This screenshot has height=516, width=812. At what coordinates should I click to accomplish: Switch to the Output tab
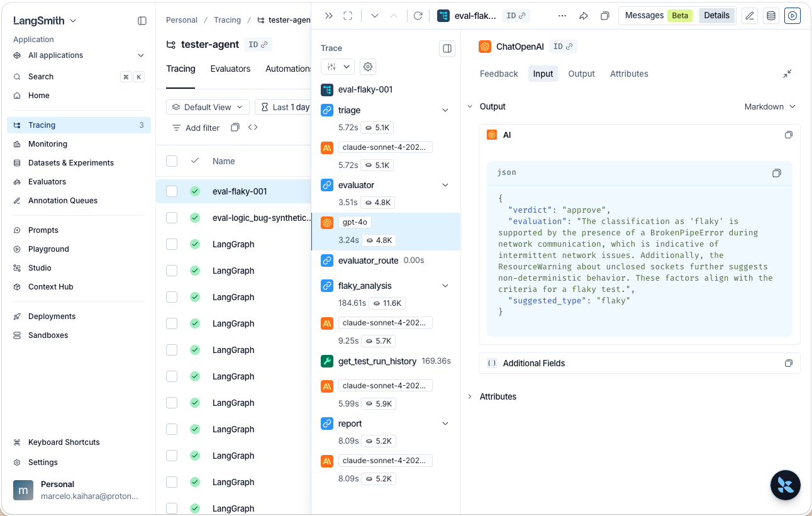[581, 74]
